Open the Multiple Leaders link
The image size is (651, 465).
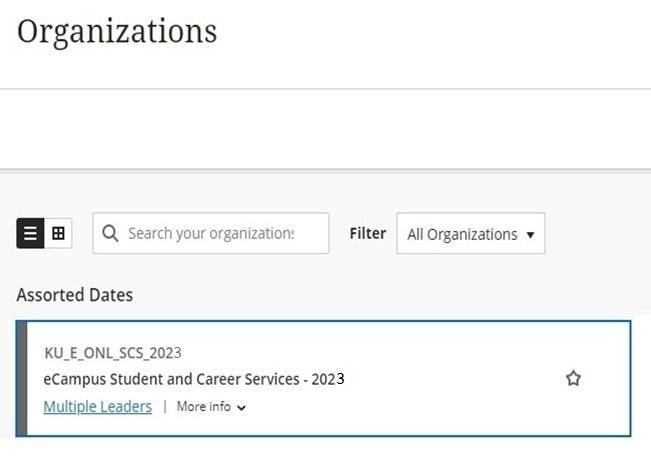click(x=98, y=406)
